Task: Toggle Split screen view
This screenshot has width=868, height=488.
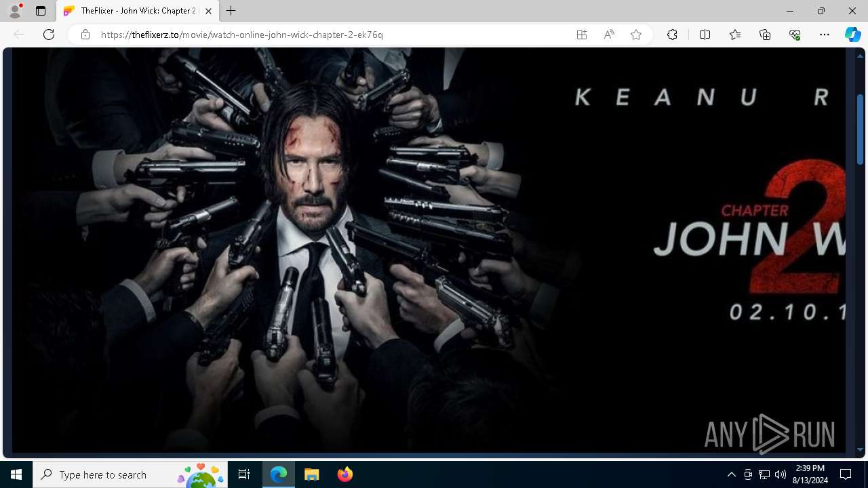Action: [705, 35]
